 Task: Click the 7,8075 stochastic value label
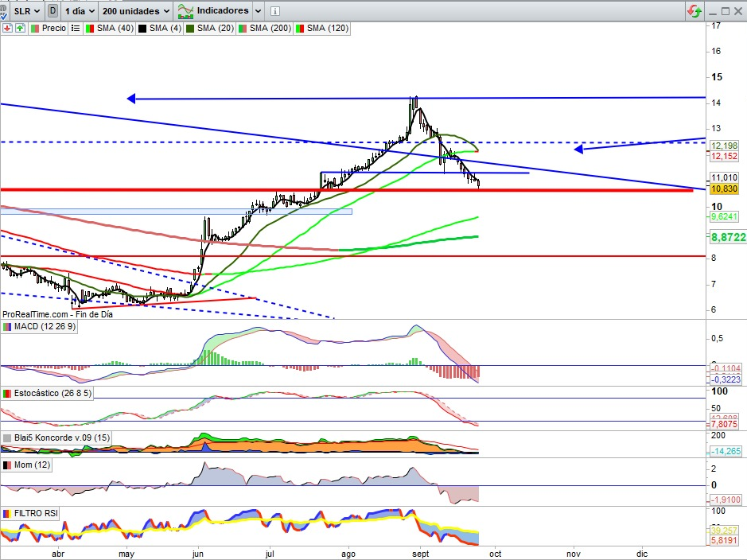[724, 424]
